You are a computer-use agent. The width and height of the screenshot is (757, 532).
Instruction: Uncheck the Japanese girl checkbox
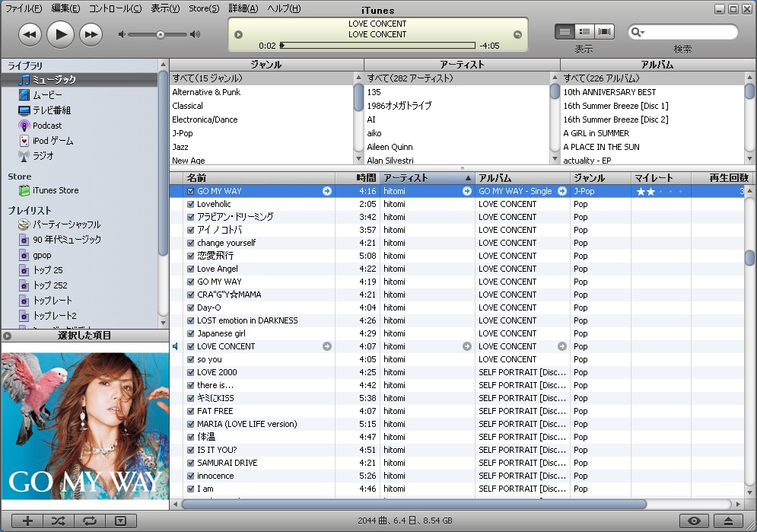tap(191, 333)
